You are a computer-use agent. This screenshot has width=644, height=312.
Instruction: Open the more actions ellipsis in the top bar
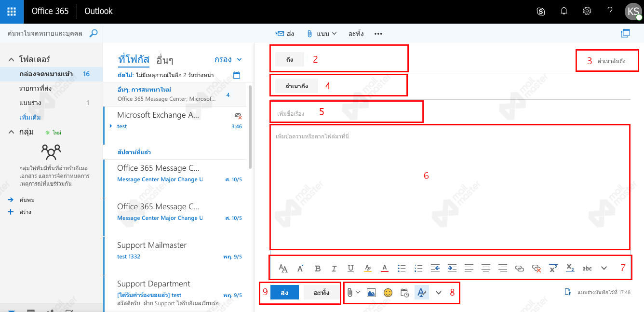pyautogui.click(x=378, y=34)
